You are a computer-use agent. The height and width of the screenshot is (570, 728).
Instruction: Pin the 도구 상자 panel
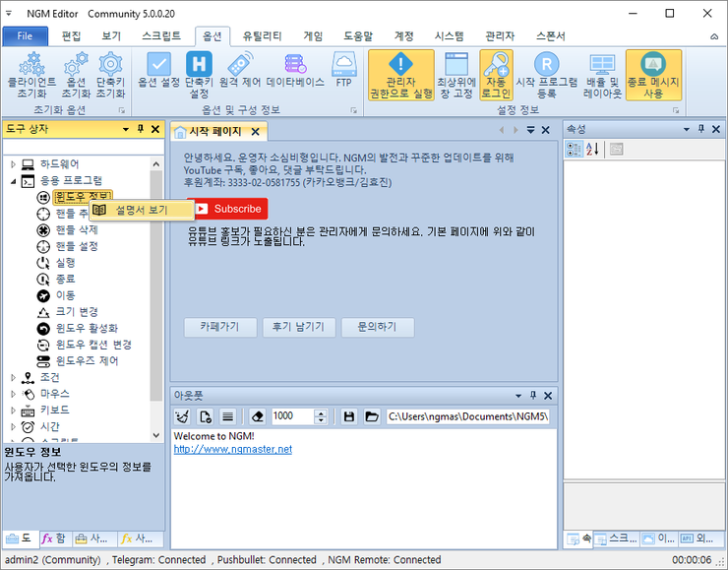[x=141, y=129]
